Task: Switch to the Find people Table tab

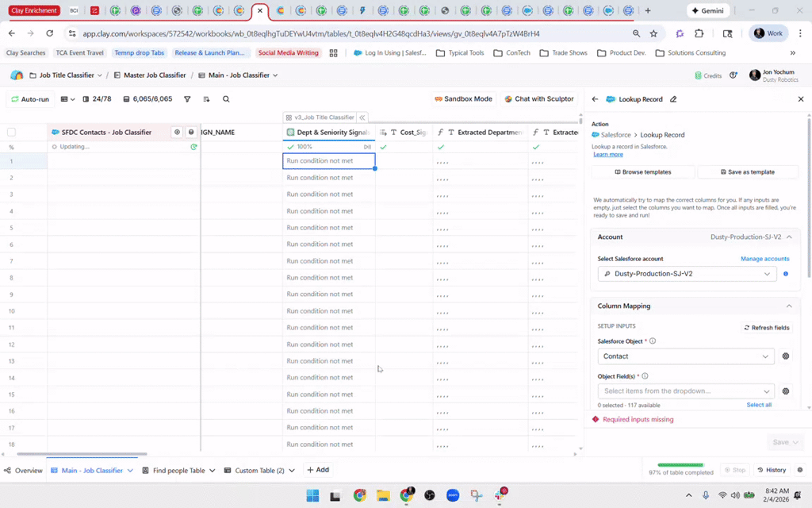Action: (x=178, y=471)
